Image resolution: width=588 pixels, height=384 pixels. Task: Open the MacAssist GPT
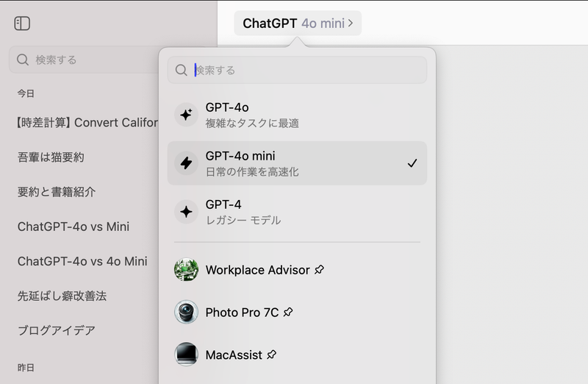coord(297,355)
